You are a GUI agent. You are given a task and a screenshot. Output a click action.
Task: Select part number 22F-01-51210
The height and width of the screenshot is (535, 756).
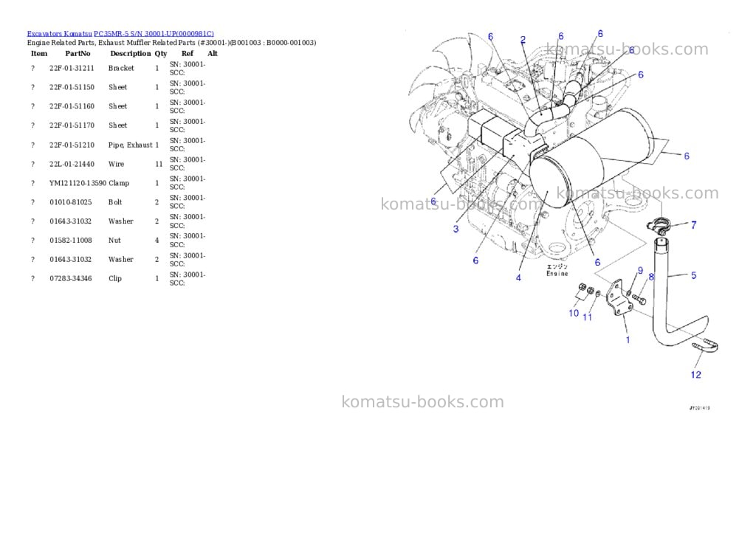point(72,145)
